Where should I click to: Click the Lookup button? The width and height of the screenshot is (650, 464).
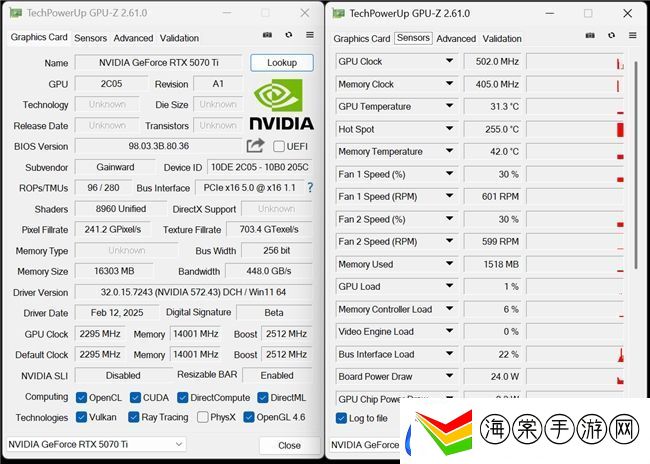pos(282,63)
